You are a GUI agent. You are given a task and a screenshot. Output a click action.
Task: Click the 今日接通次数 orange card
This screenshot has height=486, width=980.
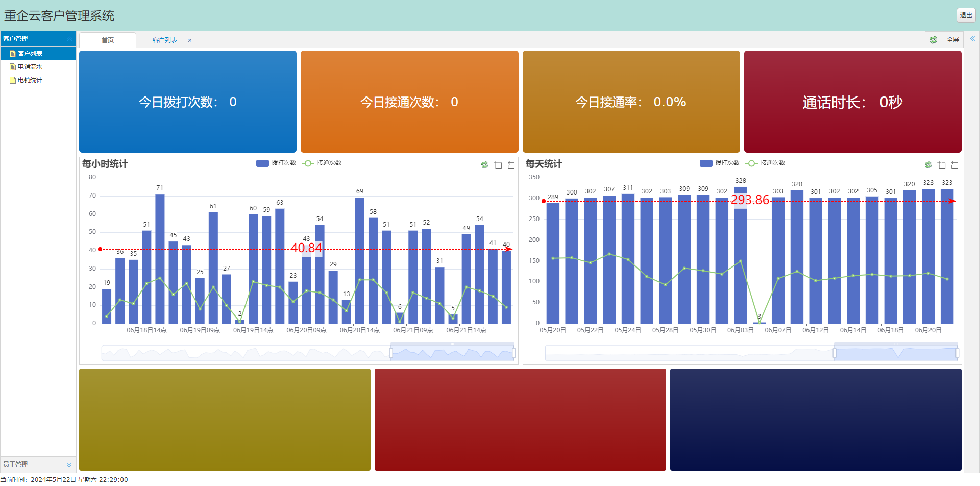click(409, 102)
